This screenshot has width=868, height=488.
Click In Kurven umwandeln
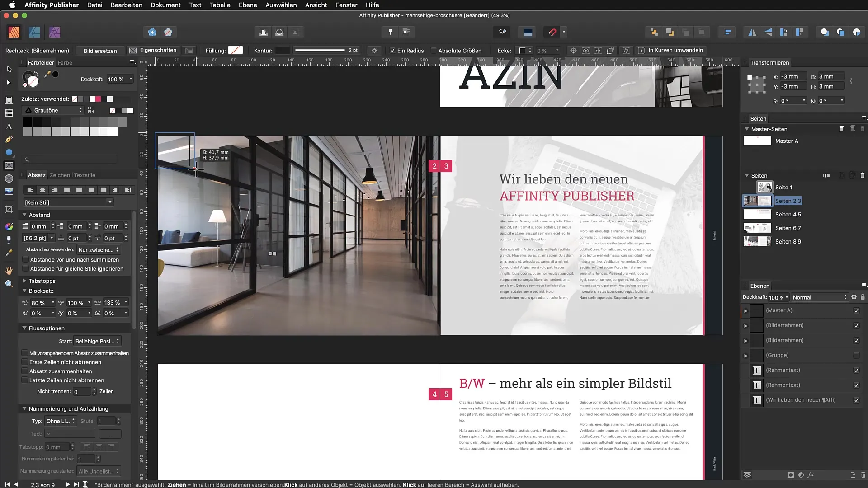670,50
